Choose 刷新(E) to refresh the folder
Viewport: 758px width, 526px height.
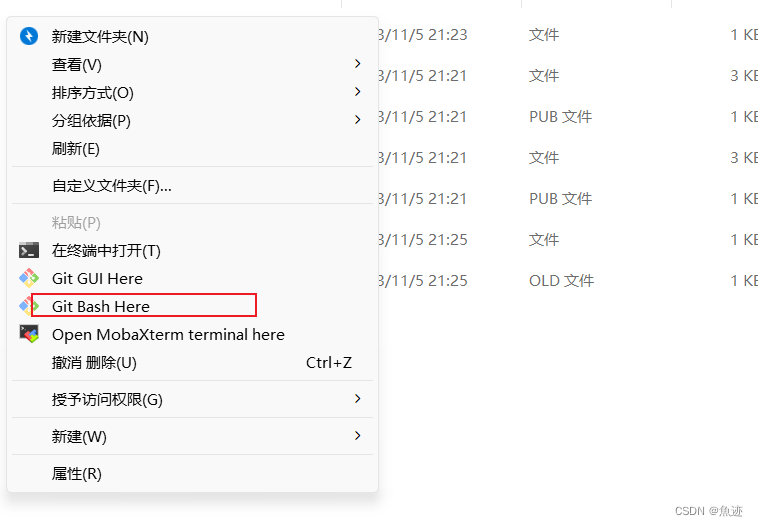click(x=192, y=148)
